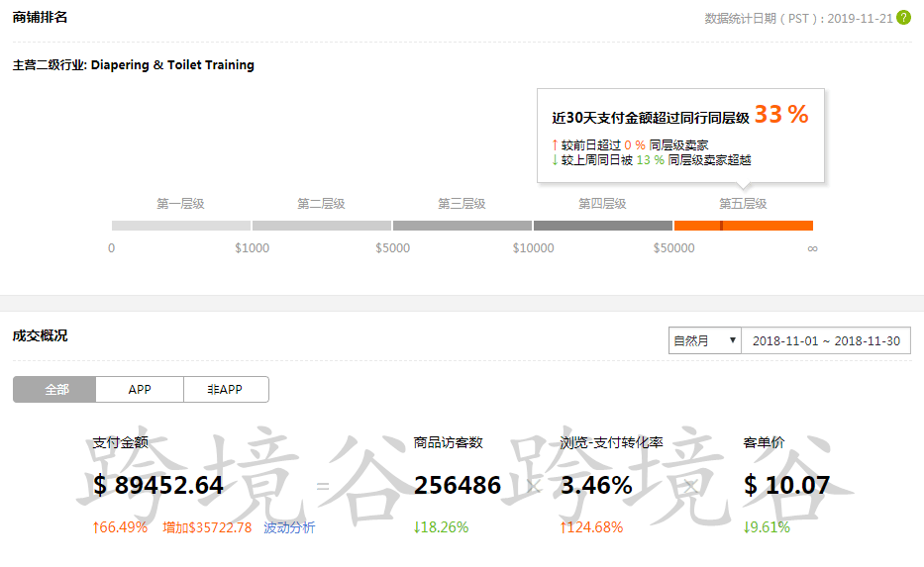This screenshot has width=924, height=567.
Task: Click the $1000 axis label
Action: tap(253, 248)
